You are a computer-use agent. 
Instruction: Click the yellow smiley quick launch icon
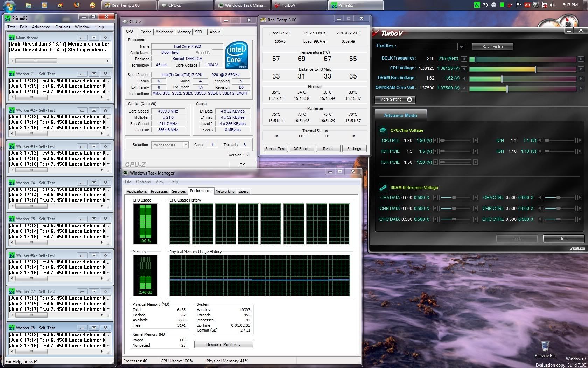pos(93,5)
